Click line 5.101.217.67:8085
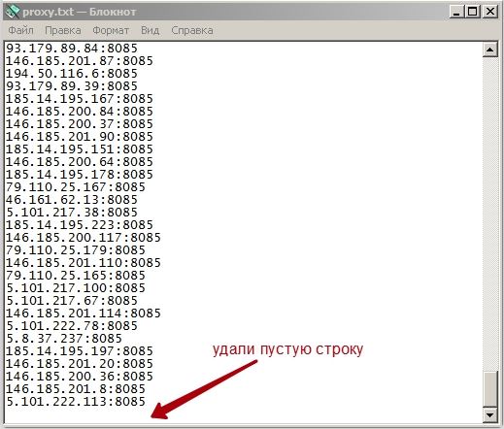The image size is (504, 429). [72, 301]
